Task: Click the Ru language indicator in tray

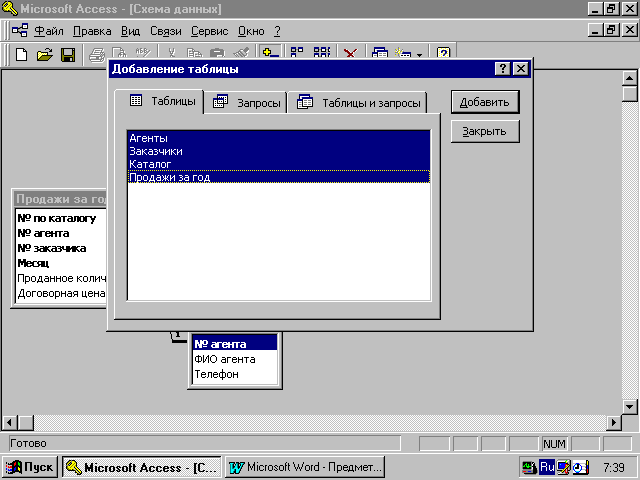Action: [547, 467]
